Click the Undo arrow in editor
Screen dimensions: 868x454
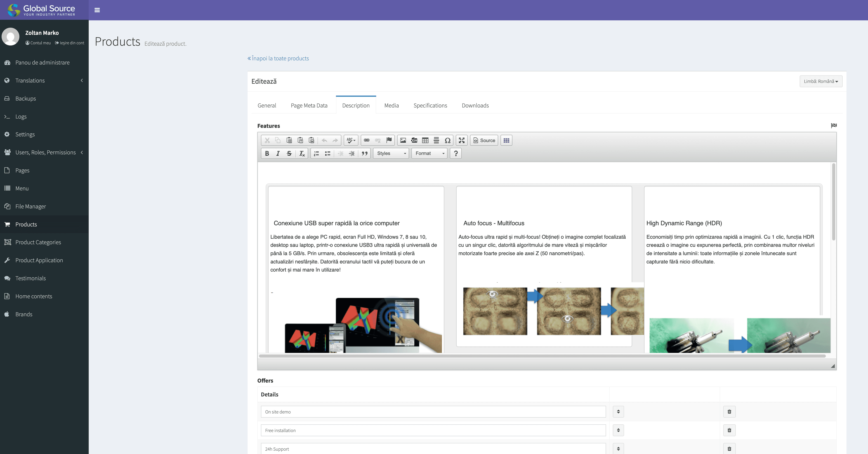coord(324,140)
